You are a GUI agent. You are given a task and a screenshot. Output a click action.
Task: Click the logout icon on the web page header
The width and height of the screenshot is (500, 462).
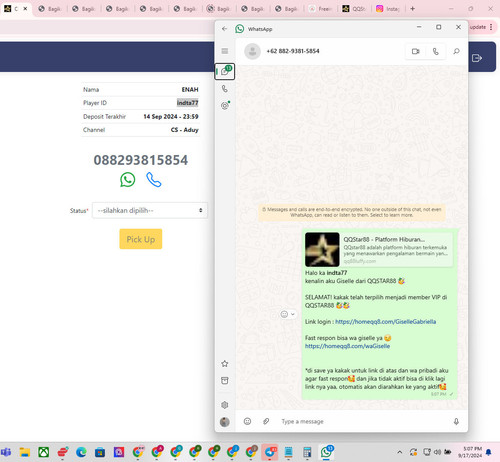tap(477, 58)
